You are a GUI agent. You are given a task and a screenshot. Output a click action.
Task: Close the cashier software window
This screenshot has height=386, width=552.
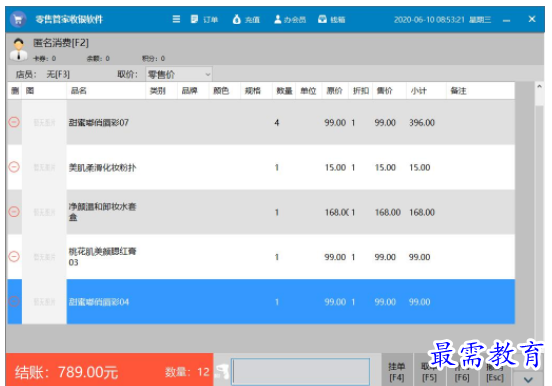(532, 19)
